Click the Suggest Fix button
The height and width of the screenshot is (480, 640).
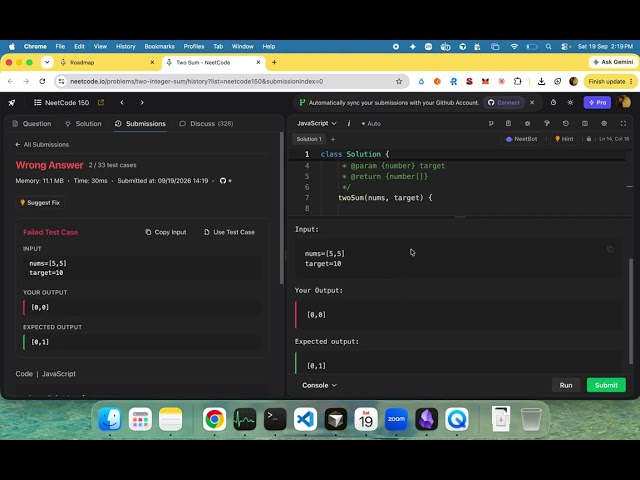click(x=40, y=203)
